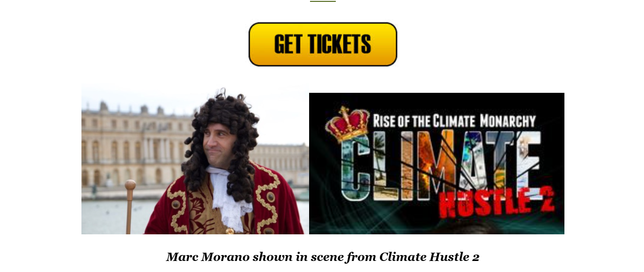Click the large 'CLIMATE' lettering on the poster
This screenshot has width=644, height=272.
point(441,165)
